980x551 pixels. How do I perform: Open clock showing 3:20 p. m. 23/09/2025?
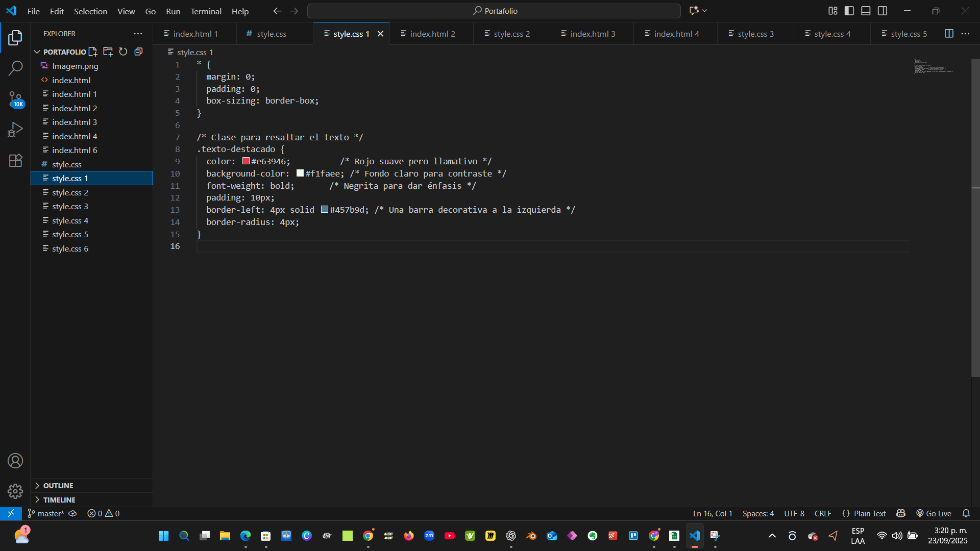pos(948,536)
